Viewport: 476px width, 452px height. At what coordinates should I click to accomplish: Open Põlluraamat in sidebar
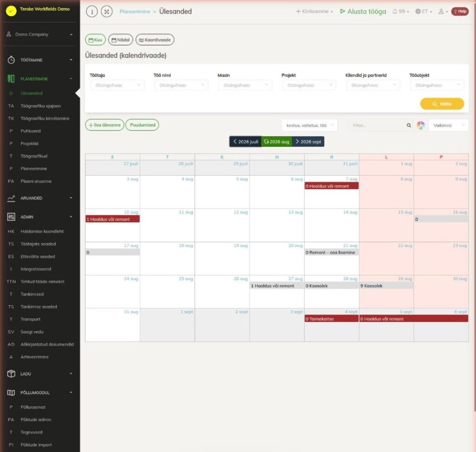click(33, 407)
